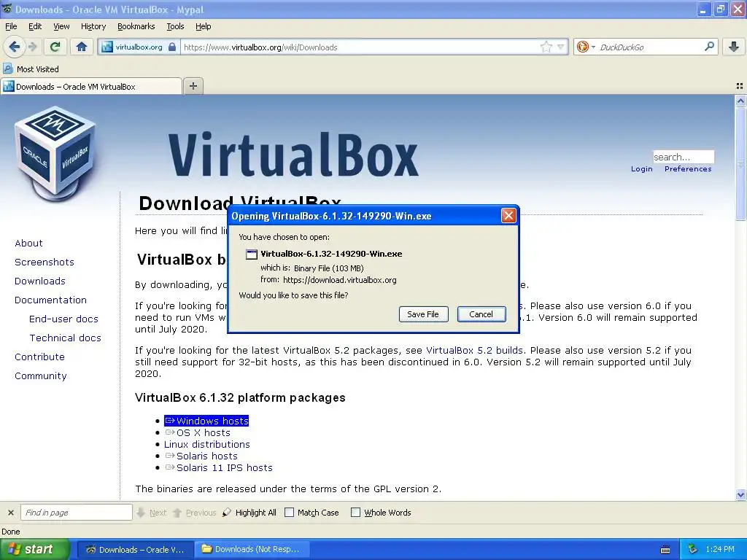Open the Edit menu
747x560 pixels.
coord(35,26)
